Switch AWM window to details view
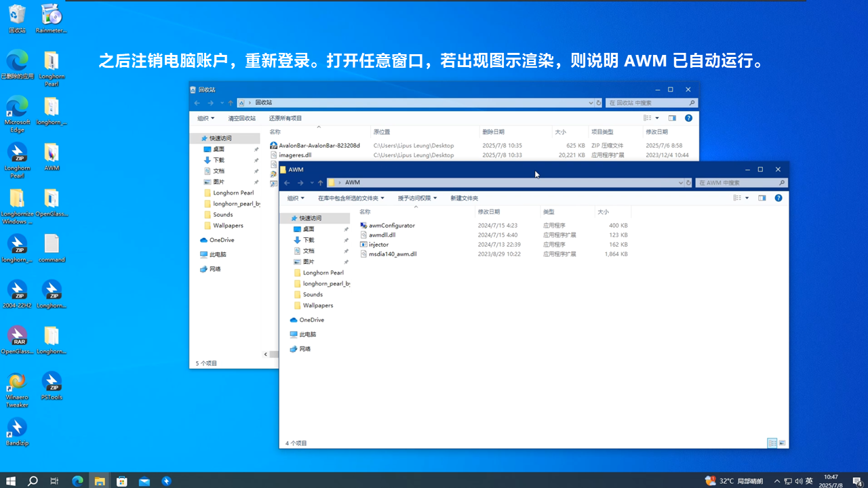Image resolution: width=868 pixels, height=488 pixels. [x=772, y=443]
